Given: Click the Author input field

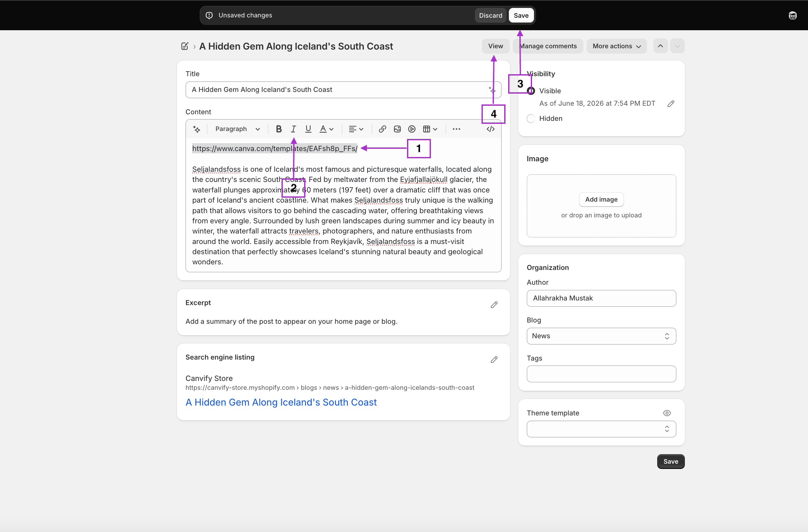Looking at the screenshot, I should [601, 299].
